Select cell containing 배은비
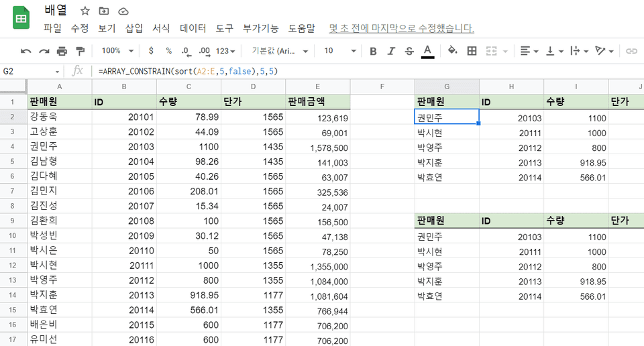Viewport: 644px width, 346px height. pos(60,325)
